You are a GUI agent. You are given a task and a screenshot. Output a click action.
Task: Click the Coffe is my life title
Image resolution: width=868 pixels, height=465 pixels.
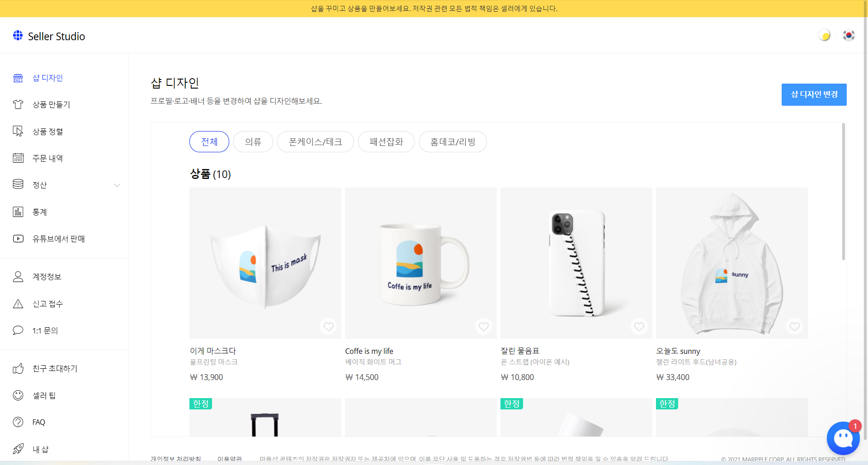point(369,351)
